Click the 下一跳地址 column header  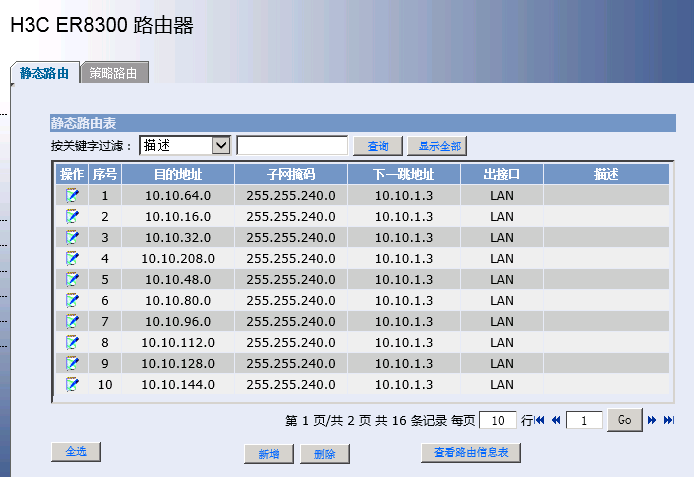[404, 174]
